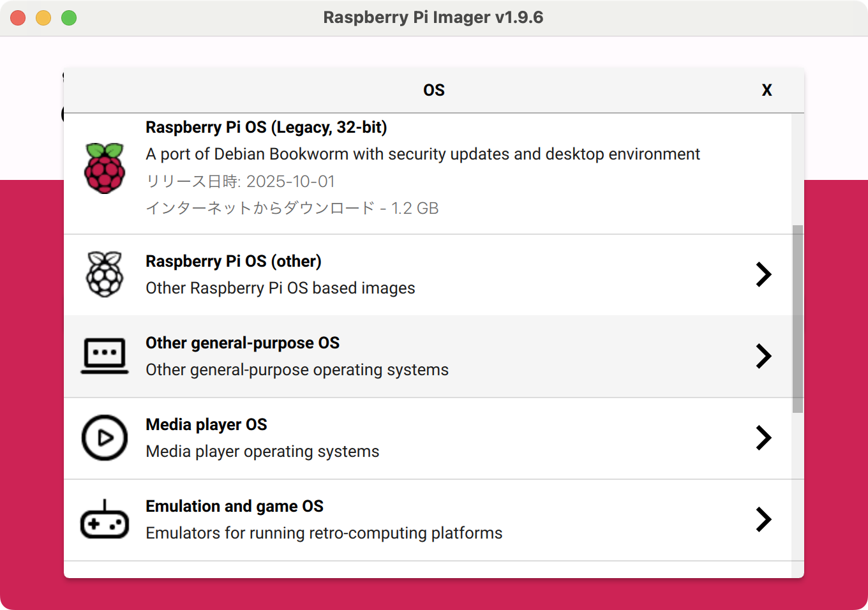
Task: Expand the Other general-purpose OS chevron
Action: coord(764,356)
